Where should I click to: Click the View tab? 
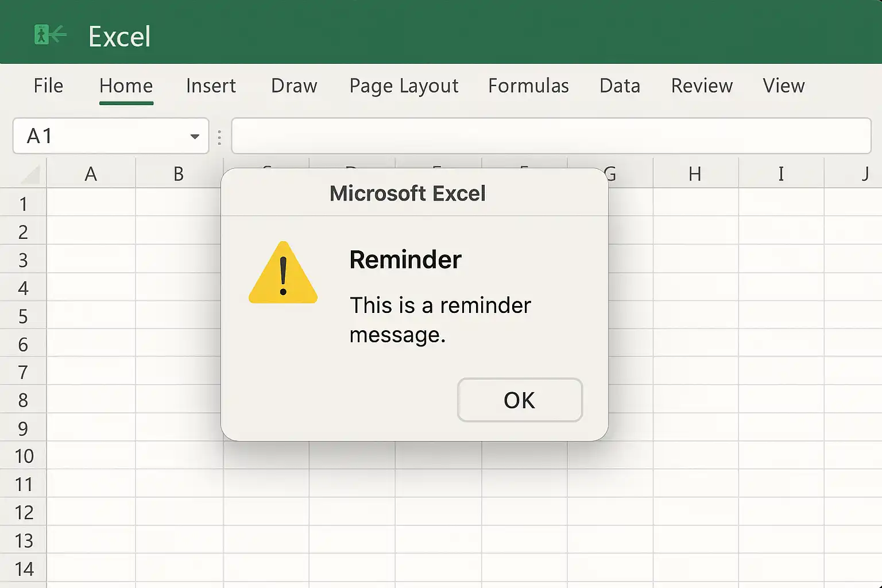pyautogui.click(x=783, y=86)
